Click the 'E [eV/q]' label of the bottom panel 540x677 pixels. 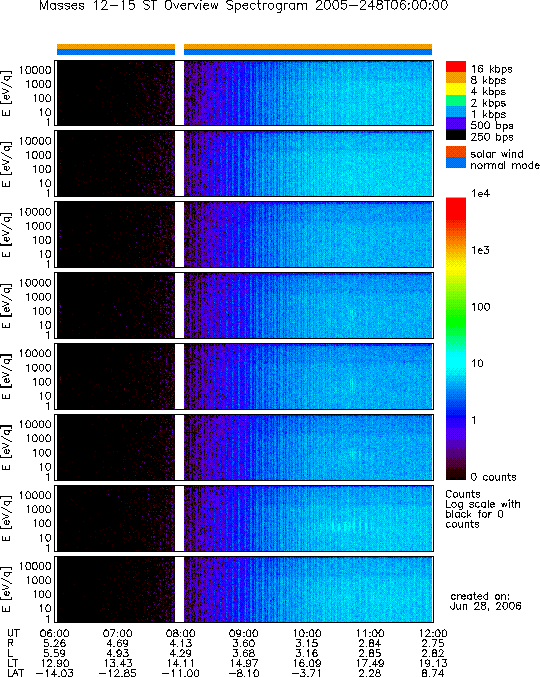coord(7,589)
